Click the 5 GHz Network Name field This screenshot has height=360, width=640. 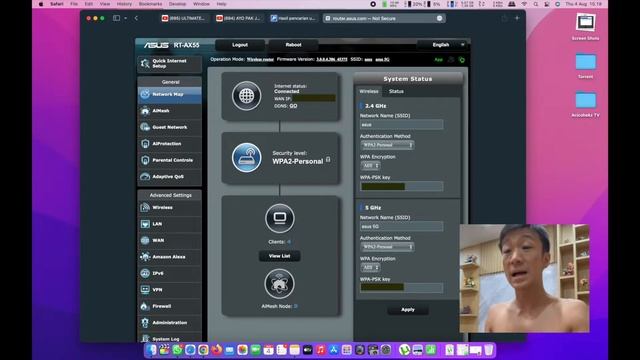pyautogui.click(x=402, y=227)
